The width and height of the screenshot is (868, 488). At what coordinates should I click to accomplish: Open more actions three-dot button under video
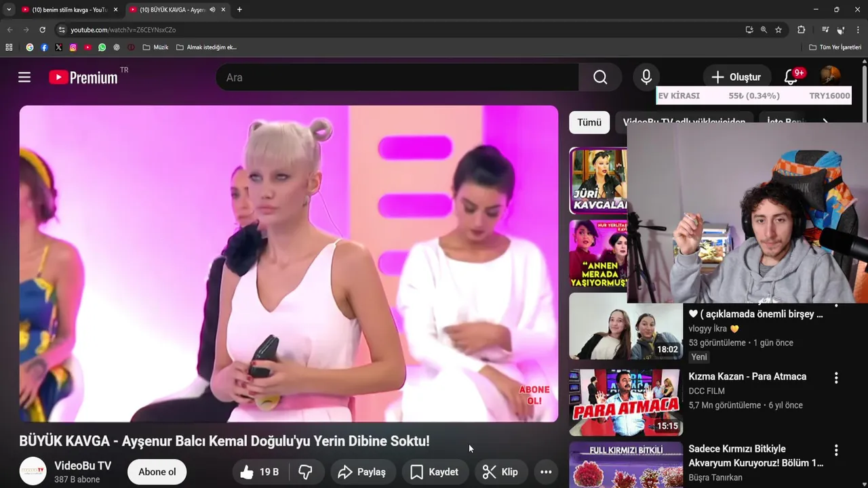pos(546,472)
